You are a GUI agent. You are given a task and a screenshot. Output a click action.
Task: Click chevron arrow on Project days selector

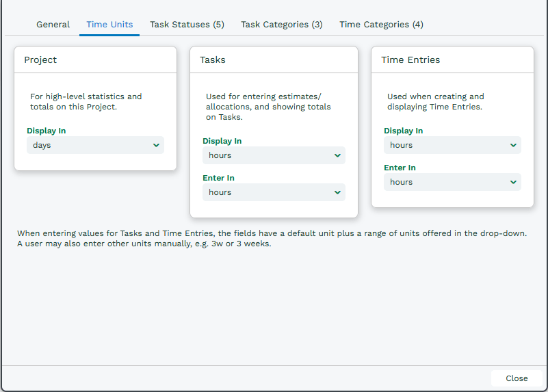click(x=156, y=145)
